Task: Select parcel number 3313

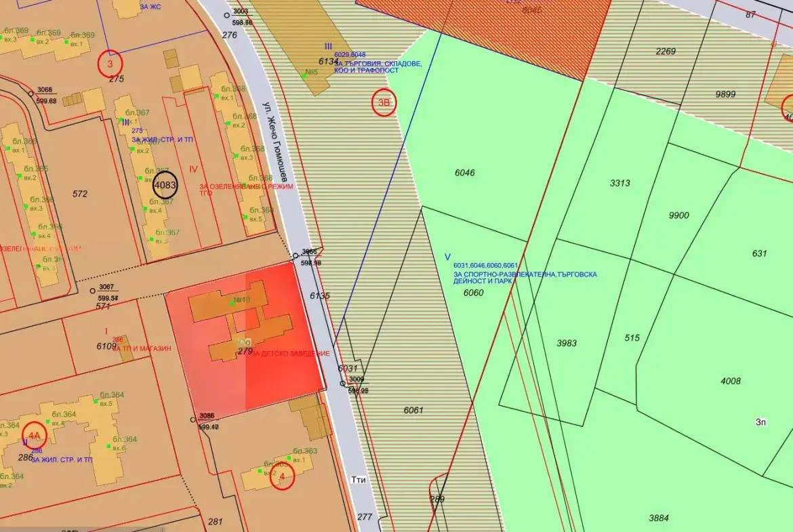Action: pyautogui.click(x=620, y=183)
